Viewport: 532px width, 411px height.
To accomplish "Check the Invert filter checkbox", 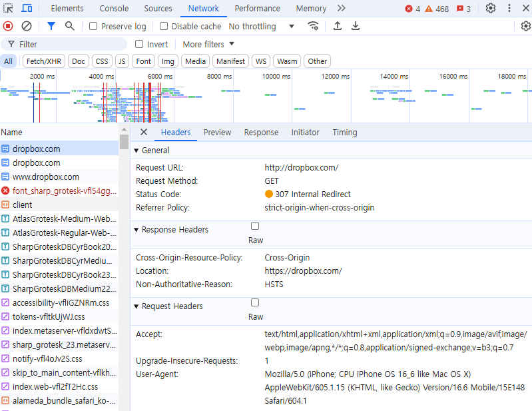I will (x=139, y=44).
